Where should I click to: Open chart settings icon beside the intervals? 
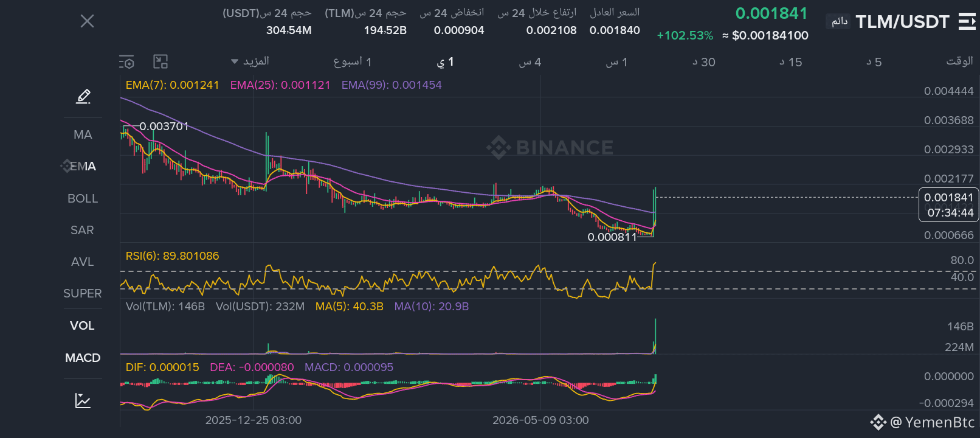click(x=126, y=62)
